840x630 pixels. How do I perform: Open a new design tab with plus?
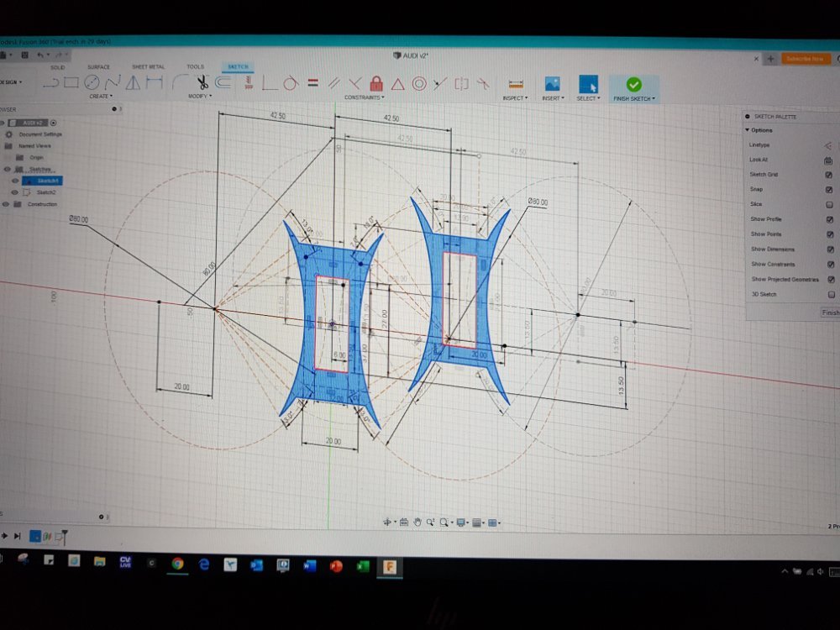coord(771,59)
